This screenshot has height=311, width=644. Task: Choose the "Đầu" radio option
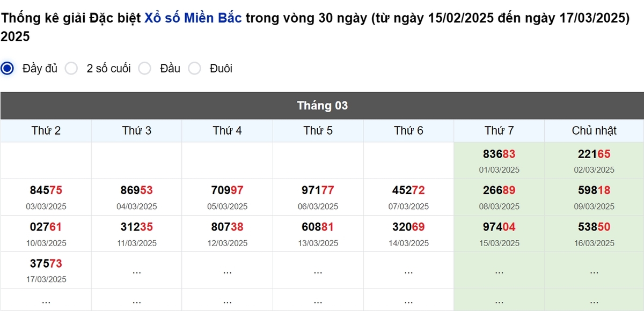[144, 68]
